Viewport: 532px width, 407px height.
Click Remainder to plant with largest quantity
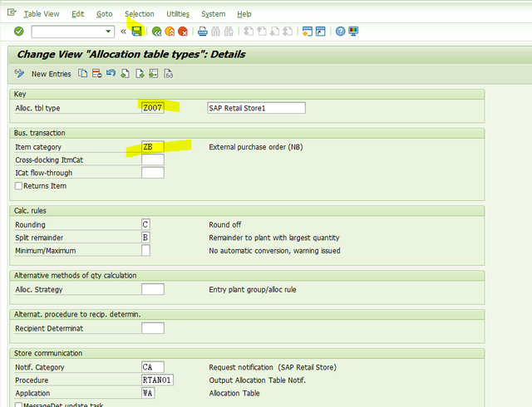click(274, 238)
